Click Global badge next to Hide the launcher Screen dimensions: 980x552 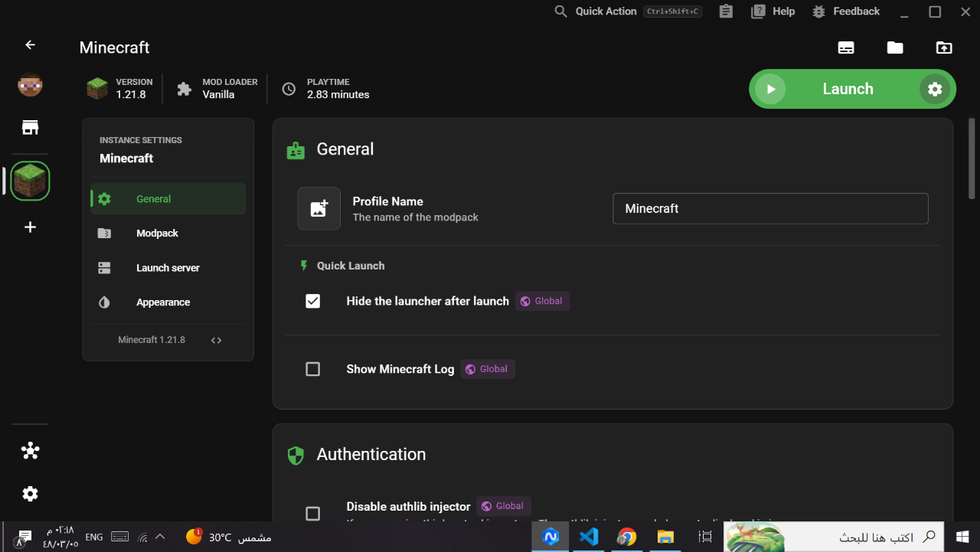click(x=542, y=301)
